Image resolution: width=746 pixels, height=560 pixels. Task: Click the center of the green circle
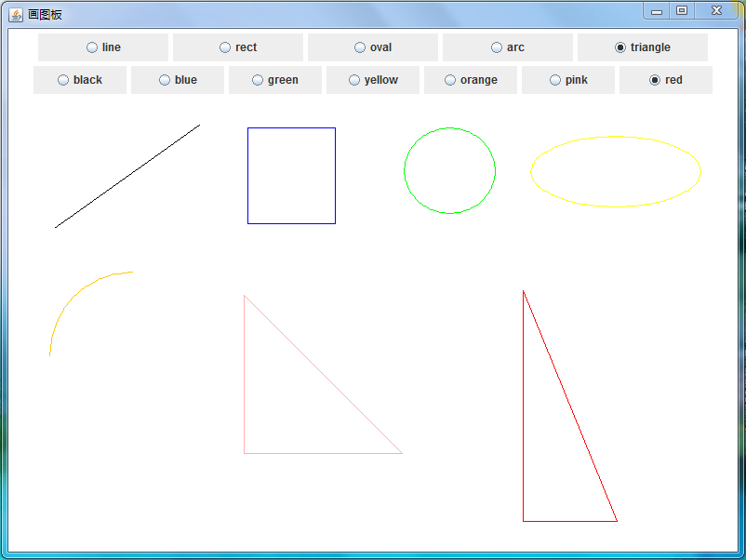coord(449,171)
